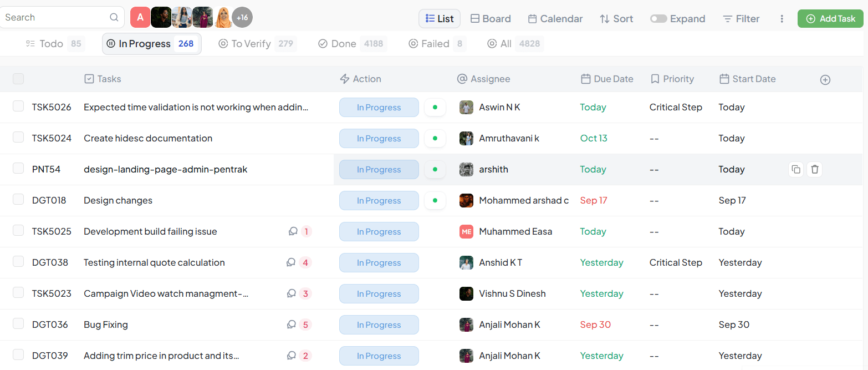Screen dimensions: 868x370
Task: Open the three-dot more options menu
Action: pos(782,19)
